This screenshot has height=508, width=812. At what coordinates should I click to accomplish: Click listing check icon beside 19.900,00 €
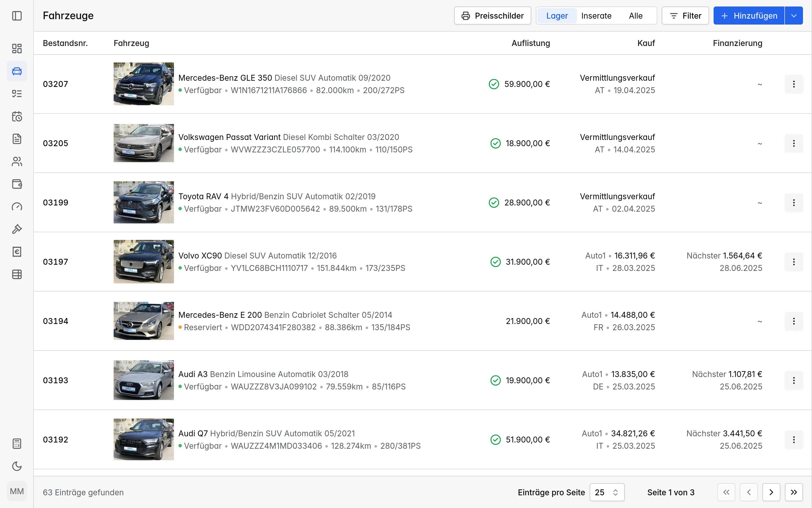[496, 380]
